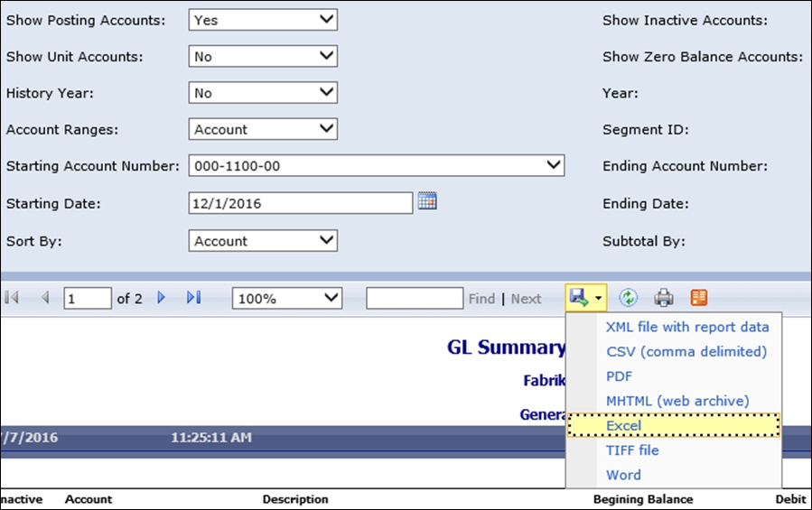Image resolution: width=812 pixels, height=510 pixels.
Task: Refresh the report with green icon
Action: pos(629,298)
